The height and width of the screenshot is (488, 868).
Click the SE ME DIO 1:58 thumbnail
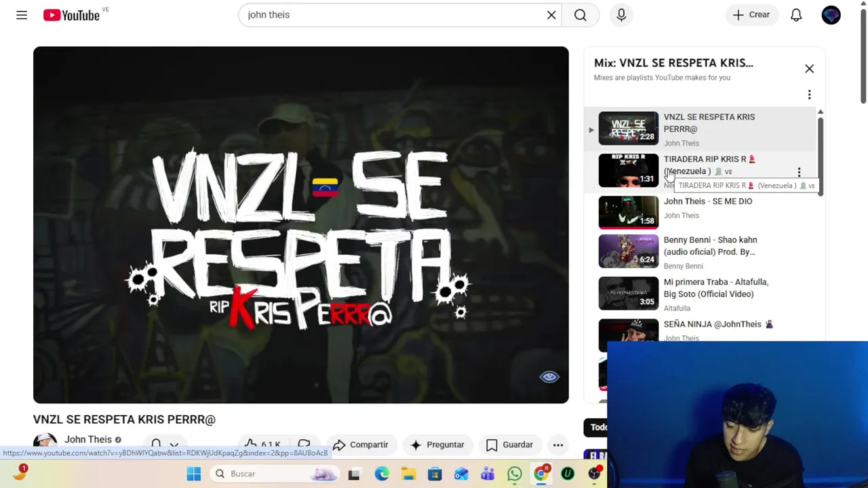628,212
